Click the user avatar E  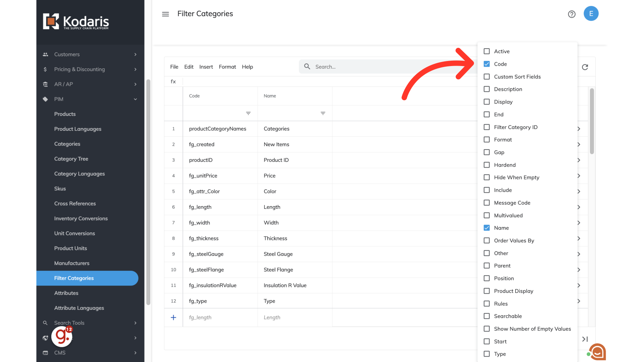[x=591, y=14]
